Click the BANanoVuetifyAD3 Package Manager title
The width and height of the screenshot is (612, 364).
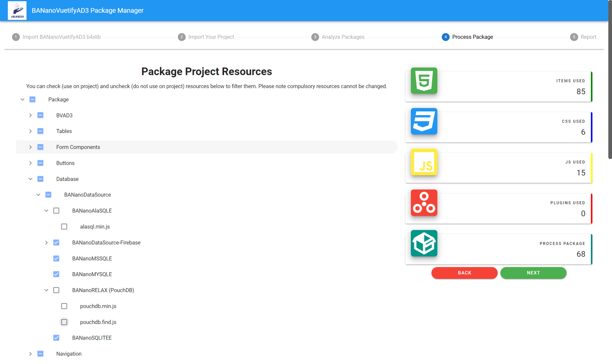click(88, 11)
